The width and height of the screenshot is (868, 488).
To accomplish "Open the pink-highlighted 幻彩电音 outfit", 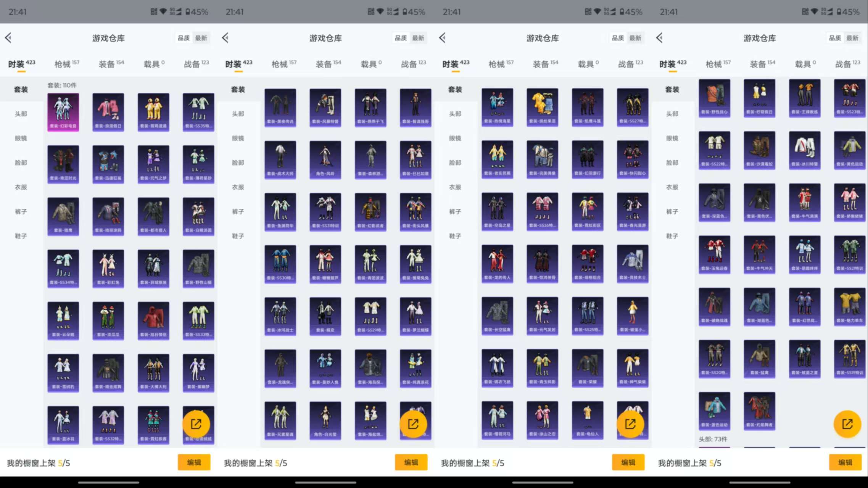I will 63,112.
